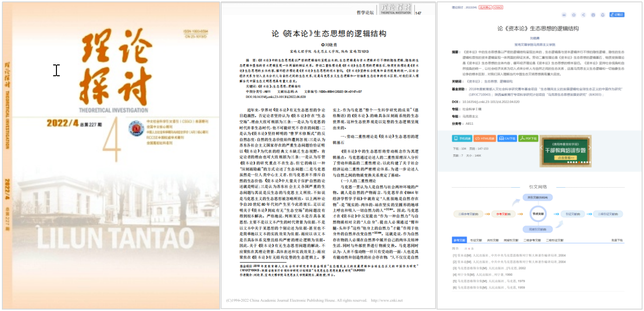Click 同被引文献 node in citation network

[537, 230]
